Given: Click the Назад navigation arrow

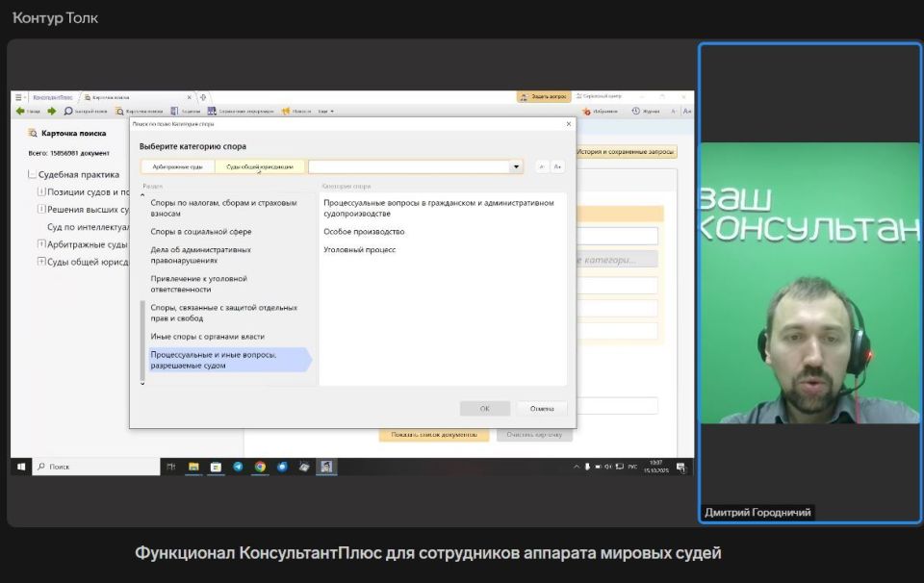Looking at the screenshot, I should pos(24,110).
